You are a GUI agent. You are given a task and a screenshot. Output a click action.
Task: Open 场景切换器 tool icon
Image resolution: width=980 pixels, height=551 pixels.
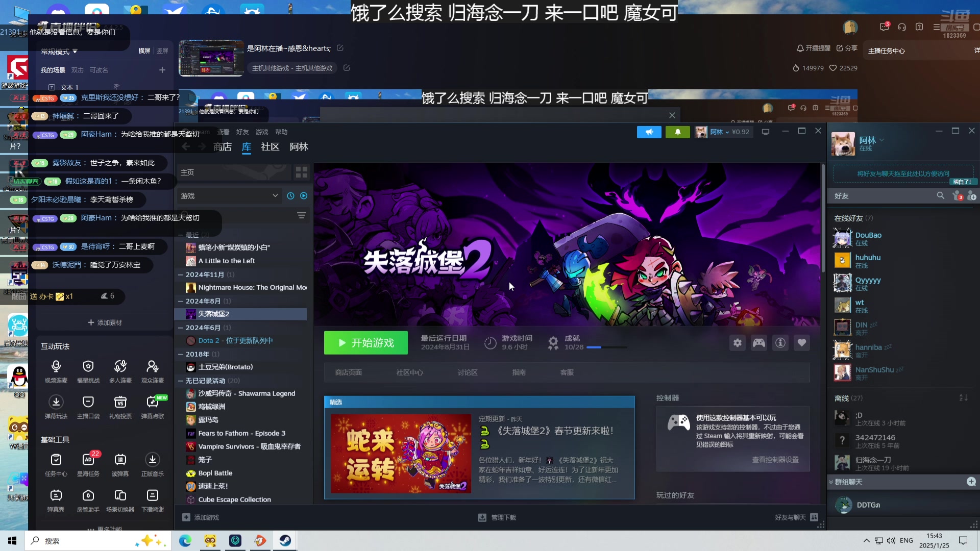[120, 500]
